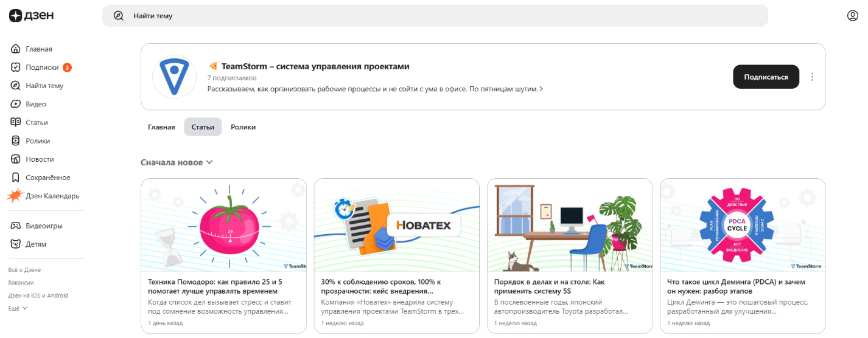Switch to the Главная channel tab

click(161, 127)
